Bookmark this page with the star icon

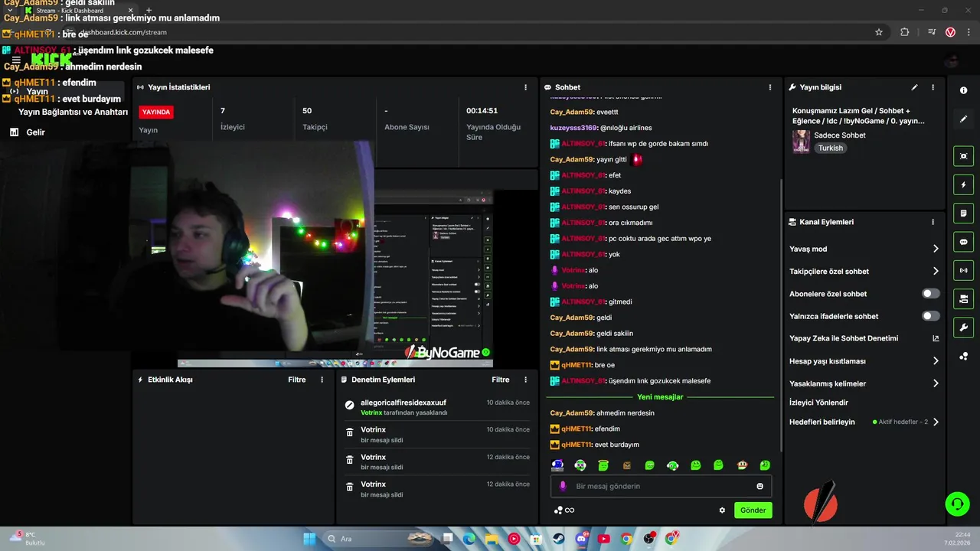[x=879, y=32]
